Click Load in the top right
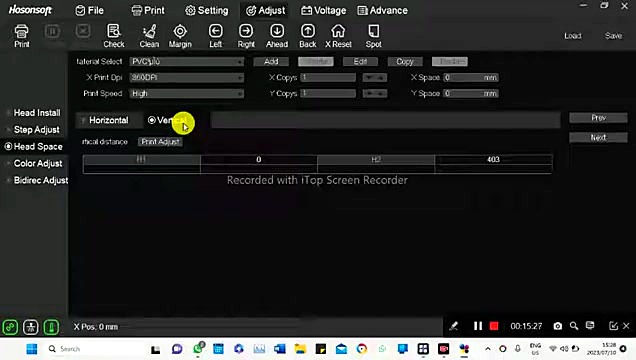This screenshot has height=360, width=636. point(573,36)
